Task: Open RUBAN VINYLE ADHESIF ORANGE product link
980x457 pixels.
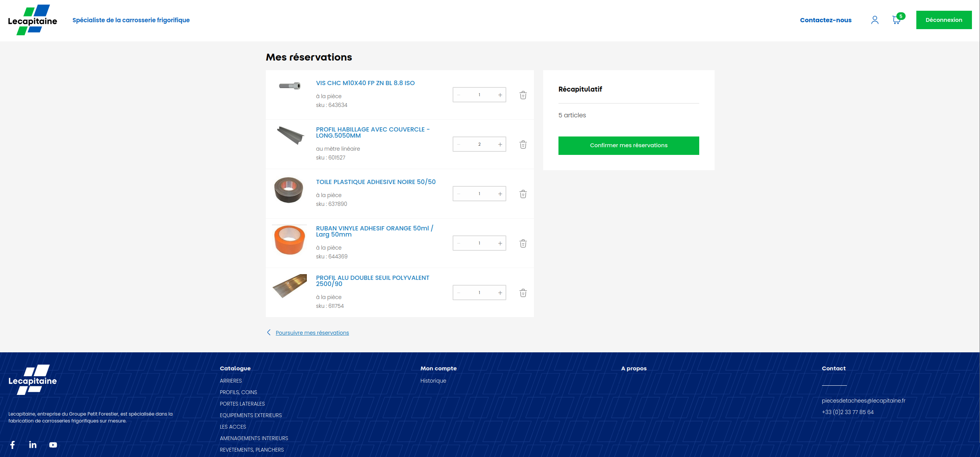Action: 374,231
